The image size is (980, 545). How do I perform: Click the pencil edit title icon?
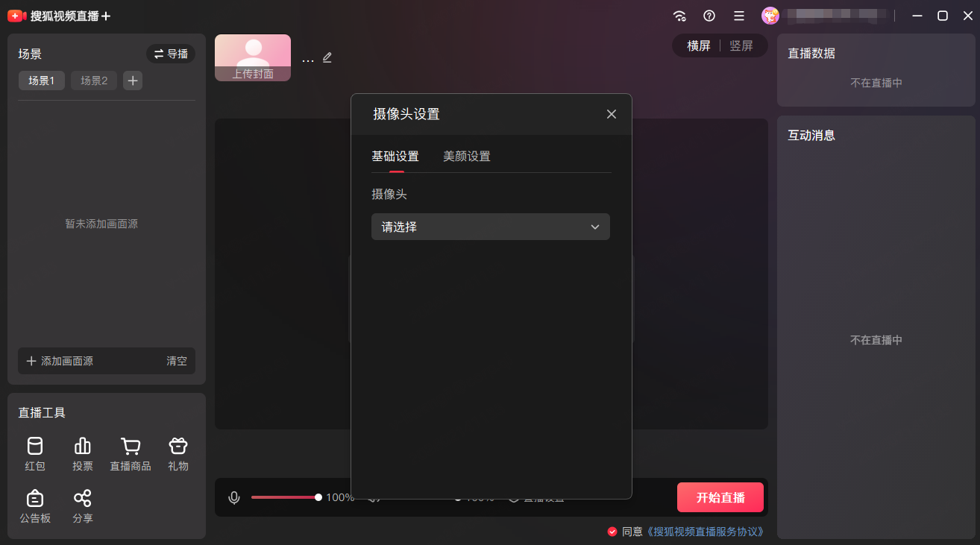327,58
